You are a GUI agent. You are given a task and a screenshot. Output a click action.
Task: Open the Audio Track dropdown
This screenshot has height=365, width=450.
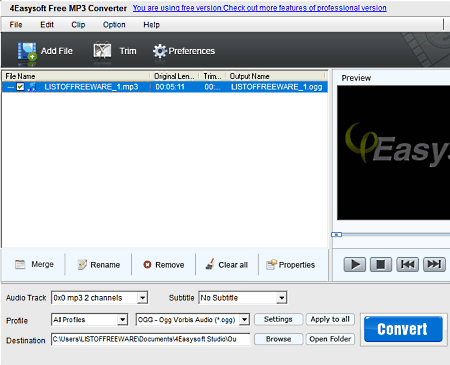tap(142, 298)
